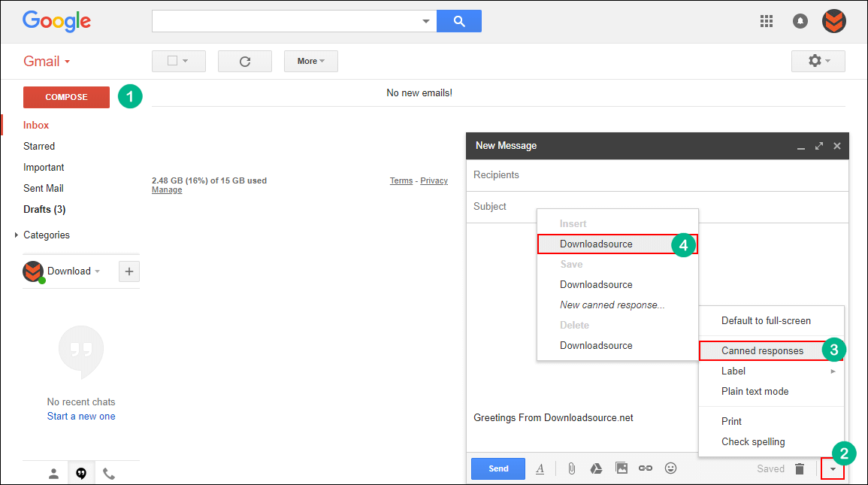Expand the Label submenu

(771, 371)
